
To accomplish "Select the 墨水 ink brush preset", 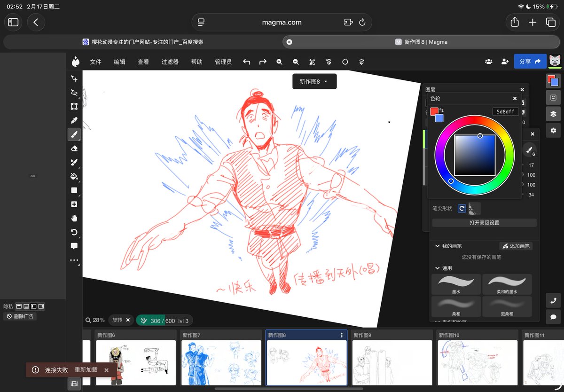I will (456, 284).
